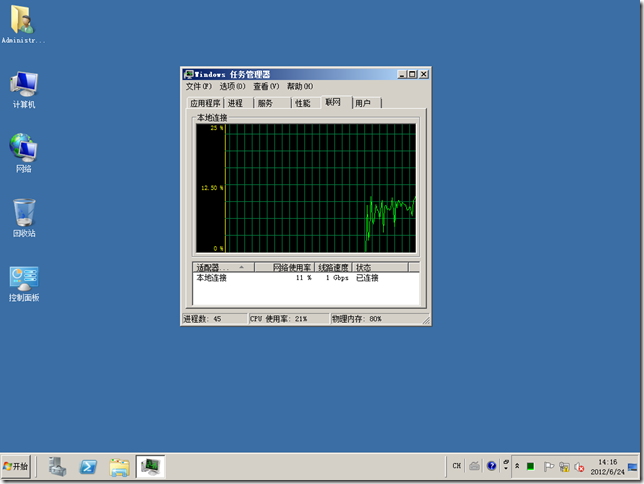Click the 本地连接 network graph
644x484 pixels.
306,188
